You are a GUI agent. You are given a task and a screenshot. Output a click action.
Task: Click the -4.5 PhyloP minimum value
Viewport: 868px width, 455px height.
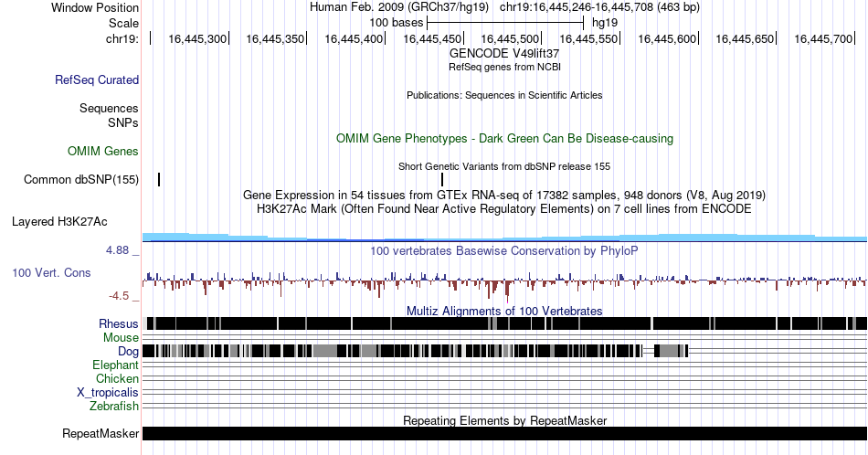pyautogui.click(x=119, y=296)
